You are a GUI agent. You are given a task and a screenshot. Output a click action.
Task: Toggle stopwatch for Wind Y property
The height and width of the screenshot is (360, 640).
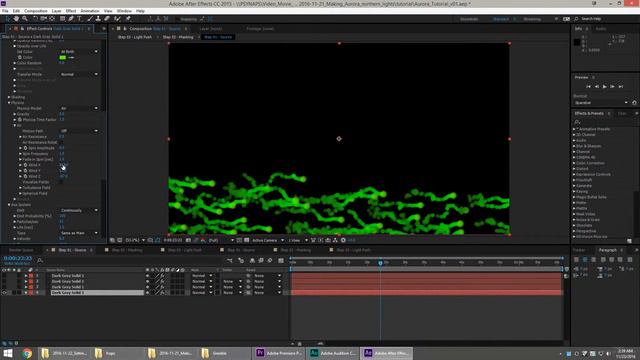(x=25, y=171)
